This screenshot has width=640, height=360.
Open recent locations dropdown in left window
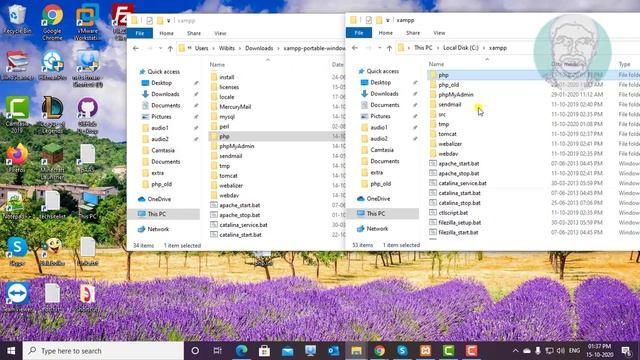[160, 48]
